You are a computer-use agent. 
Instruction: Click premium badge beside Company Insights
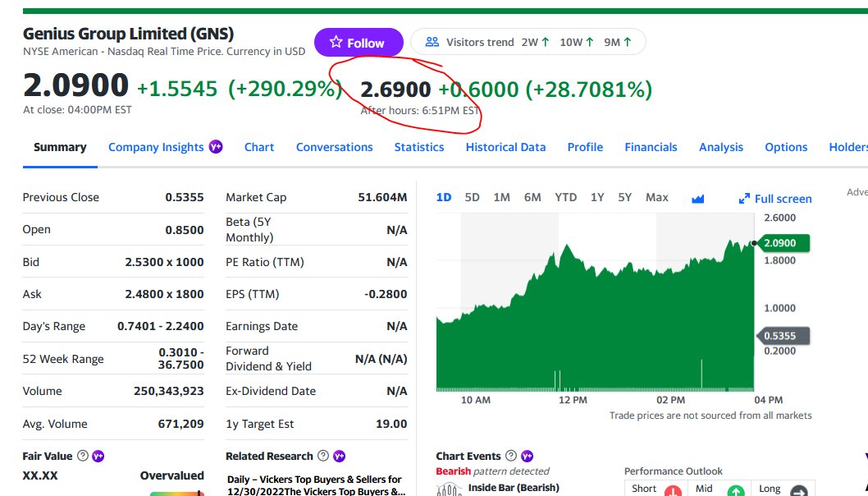click(216, 147)
